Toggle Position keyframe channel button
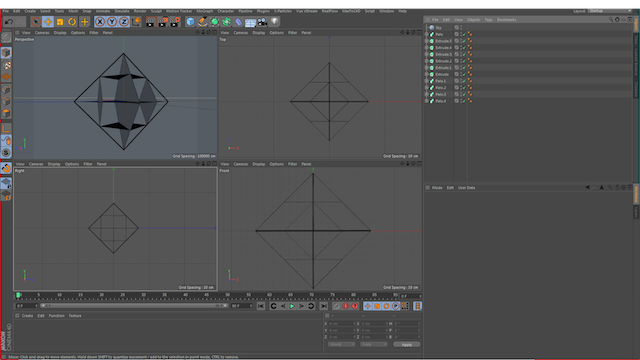 [367, 306]
